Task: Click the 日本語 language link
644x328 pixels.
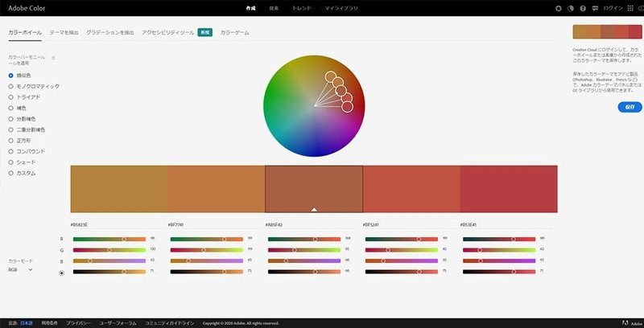Action: point(27,323)
